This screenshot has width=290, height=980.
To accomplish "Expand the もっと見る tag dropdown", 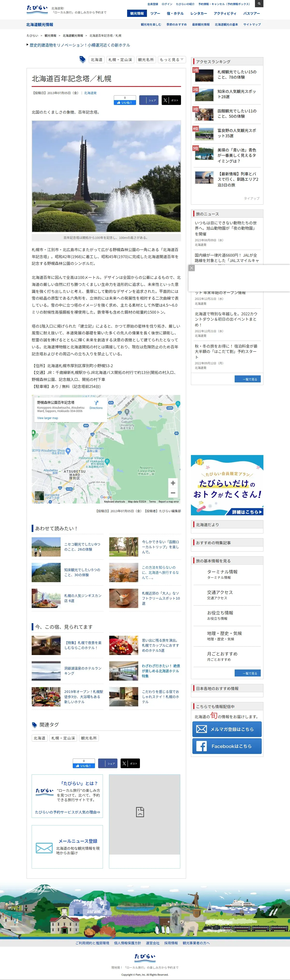I will [x=172, y=60].
